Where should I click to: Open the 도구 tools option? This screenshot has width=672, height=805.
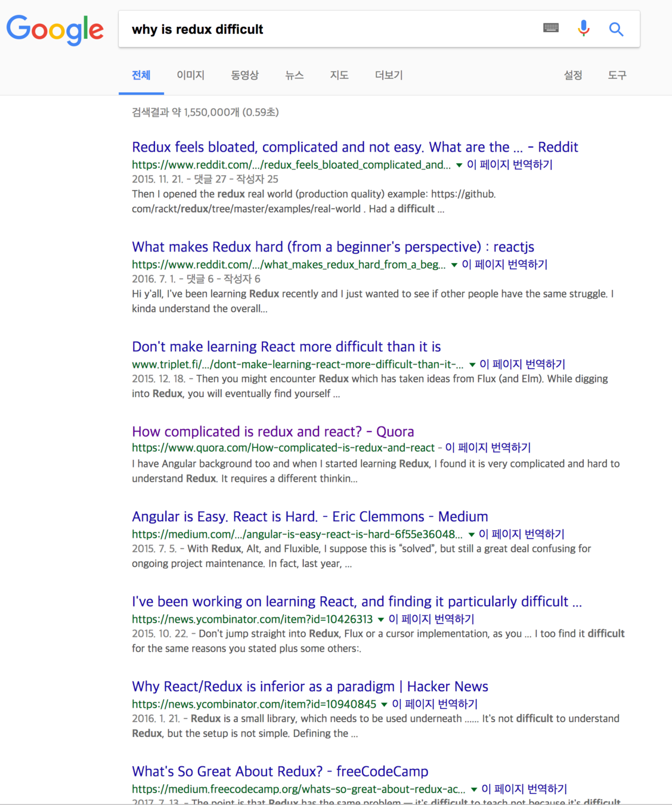tap(617, 75)
